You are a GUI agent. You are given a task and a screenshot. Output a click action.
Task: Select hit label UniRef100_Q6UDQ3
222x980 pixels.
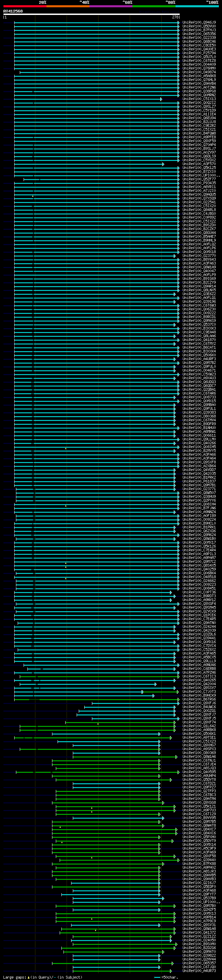[x=199, y=382]
